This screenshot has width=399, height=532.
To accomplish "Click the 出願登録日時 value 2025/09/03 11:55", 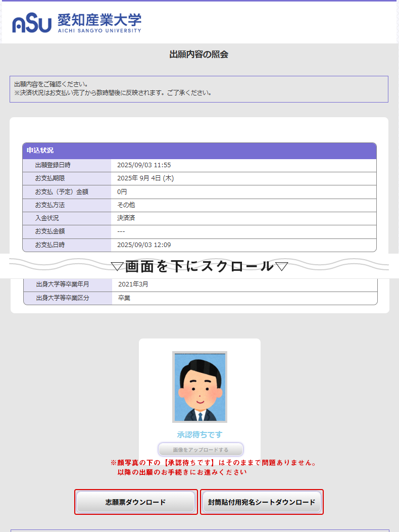I will tap(144, 165).
